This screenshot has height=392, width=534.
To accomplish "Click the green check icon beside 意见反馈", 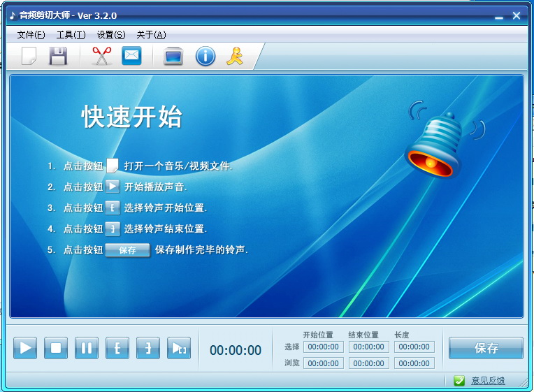I will (x=459, y=380).
